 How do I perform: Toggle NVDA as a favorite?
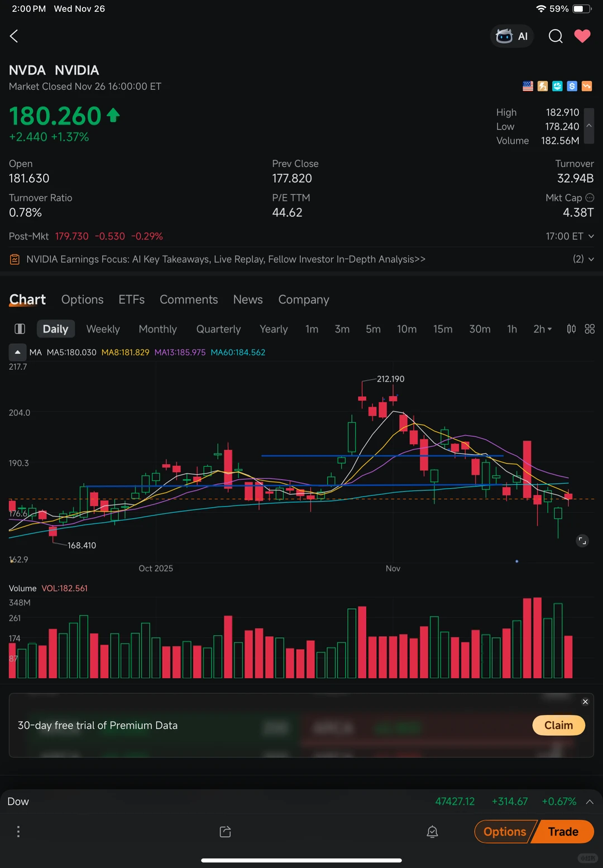tap(582, 36)
